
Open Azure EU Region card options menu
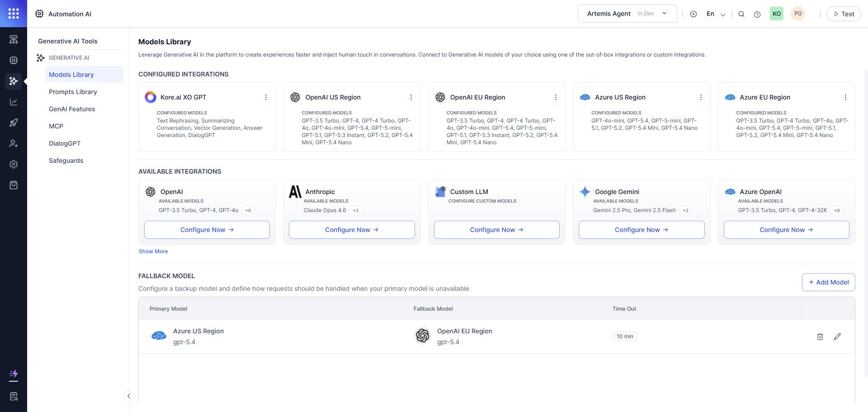[x=845, y=97]
